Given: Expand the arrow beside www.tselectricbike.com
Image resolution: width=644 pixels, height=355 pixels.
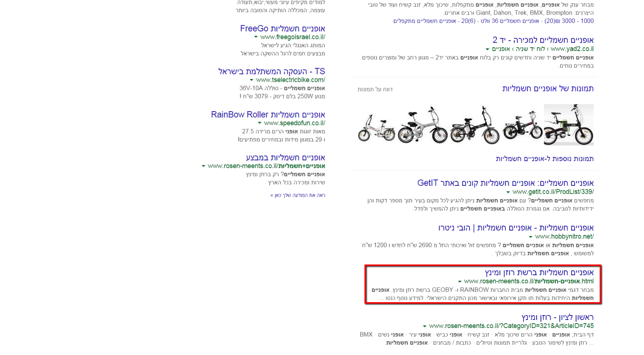Looking at the screenshot, I should click(x=252, y=80).
